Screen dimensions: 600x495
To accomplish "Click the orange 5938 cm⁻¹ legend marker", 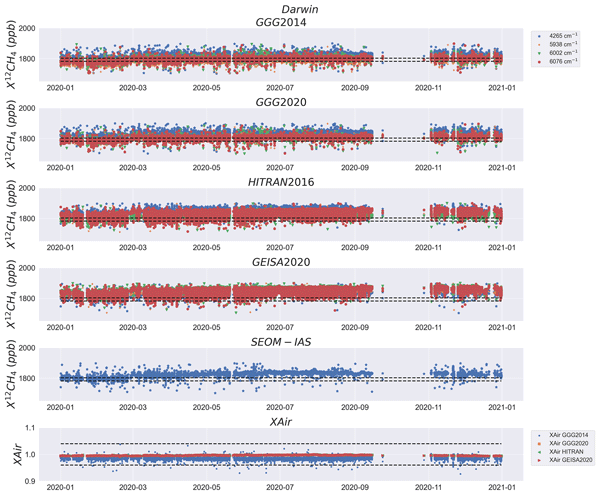I will tap(541, 47).
